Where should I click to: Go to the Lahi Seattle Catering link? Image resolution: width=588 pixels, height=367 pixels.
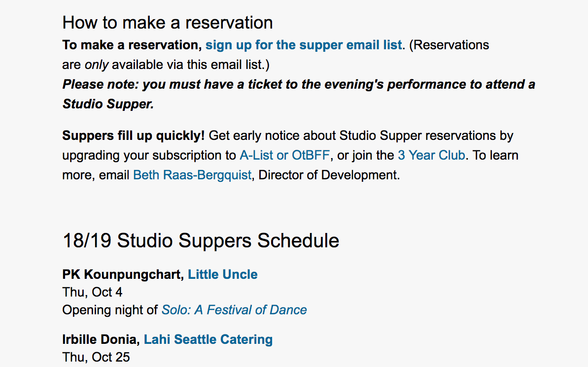pos(208,339)
